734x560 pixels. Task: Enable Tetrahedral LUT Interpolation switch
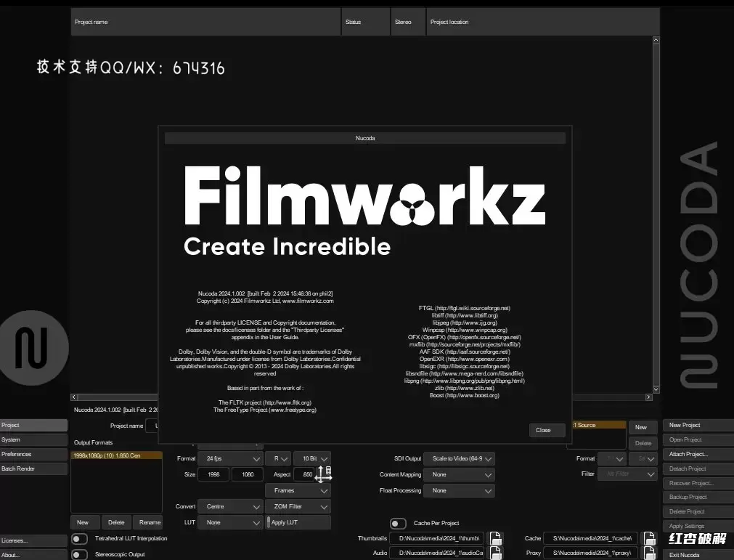(80, 539)
